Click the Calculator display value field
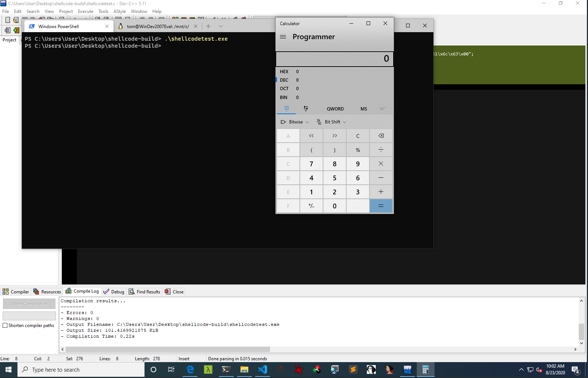The height and width of the screenshot is (378, 588). (335, 59)
